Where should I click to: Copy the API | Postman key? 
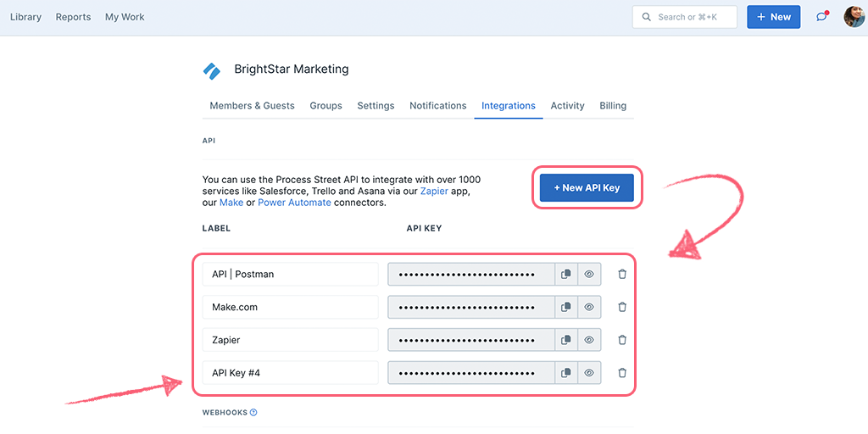click(565, 274)
